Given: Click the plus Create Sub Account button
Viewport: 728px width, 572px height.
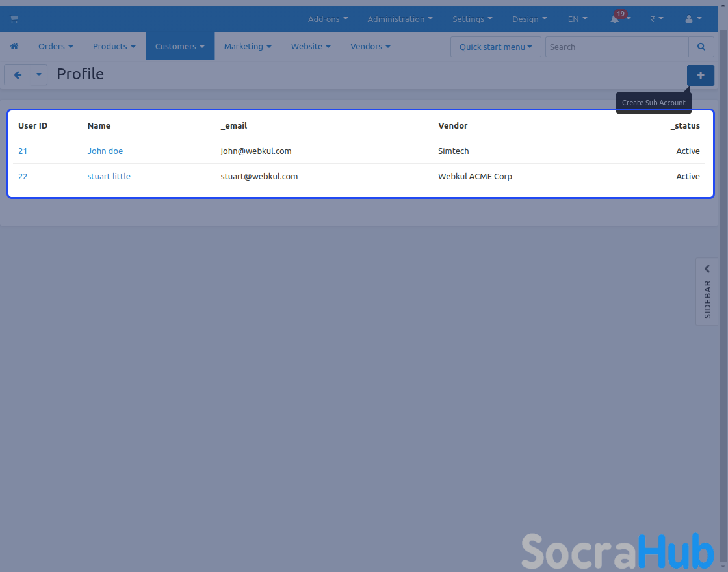Looking at the screenshot, I should [700, 75].
